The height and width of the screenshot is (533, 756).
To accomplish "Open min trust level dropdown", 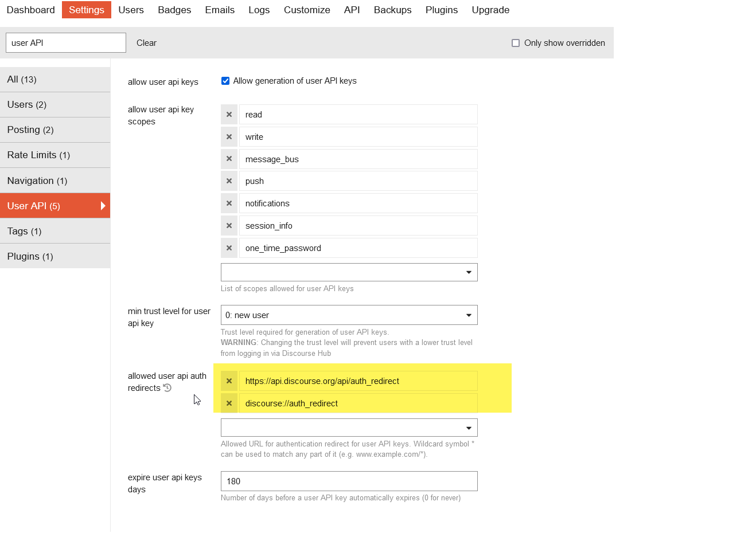I will tap(349, 315).
